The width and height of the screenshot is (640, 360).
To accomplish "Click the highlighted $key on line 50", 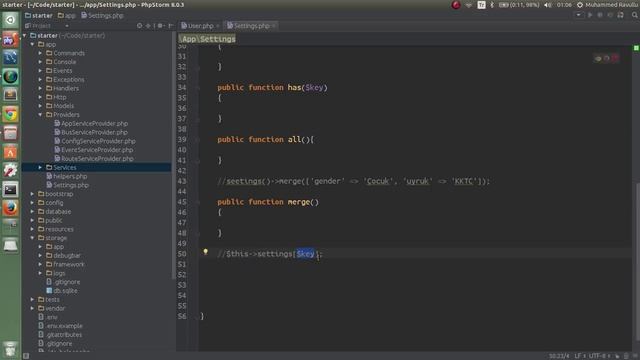I will (305, 254).
